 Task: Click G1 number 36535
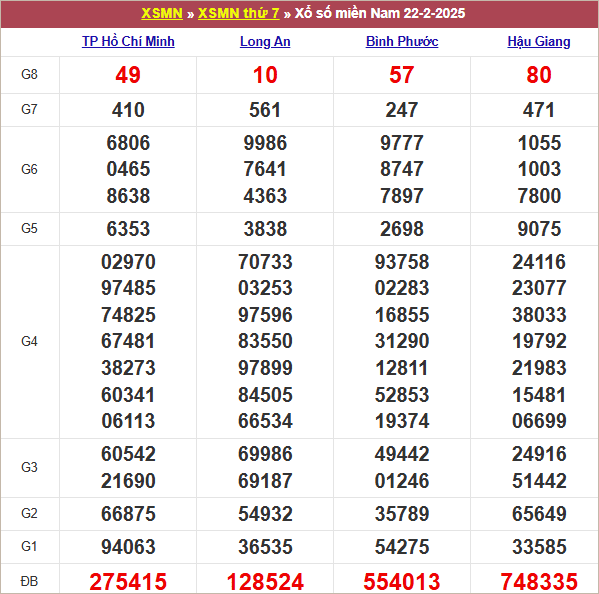point(265,547)
